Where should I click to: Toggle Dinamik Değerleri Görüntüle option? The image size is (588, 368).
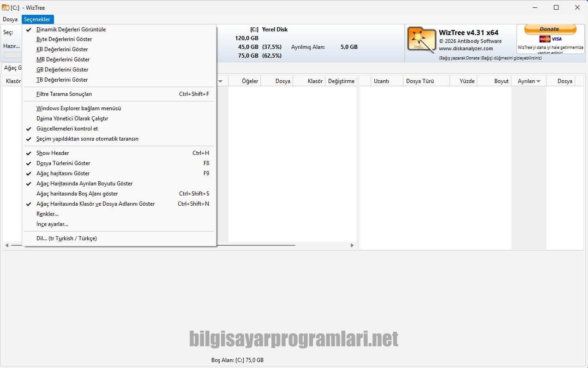tap(119, 30)
